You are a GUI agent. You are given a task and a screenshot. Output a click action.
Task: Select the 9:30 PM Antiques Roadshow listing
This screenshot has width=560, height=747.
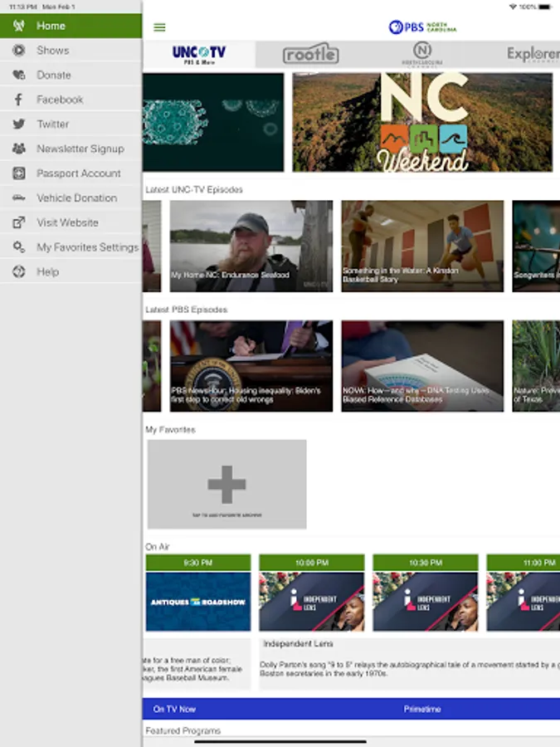click(198, 593)
